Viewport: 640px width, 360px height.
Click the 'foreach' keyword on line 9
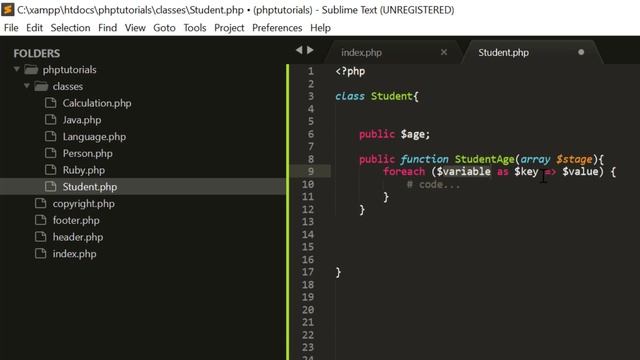coord(404,171)
